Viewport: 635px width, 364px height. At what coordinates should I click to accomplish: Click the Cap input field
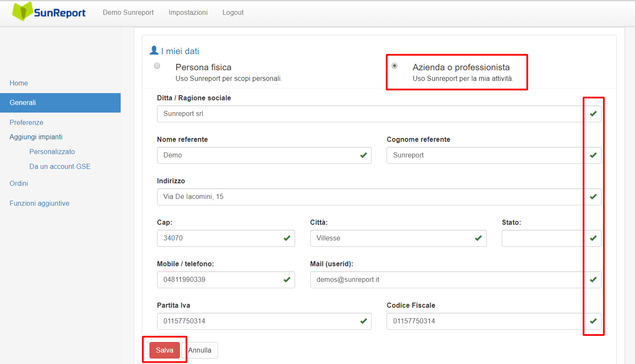tap(226, 238)
